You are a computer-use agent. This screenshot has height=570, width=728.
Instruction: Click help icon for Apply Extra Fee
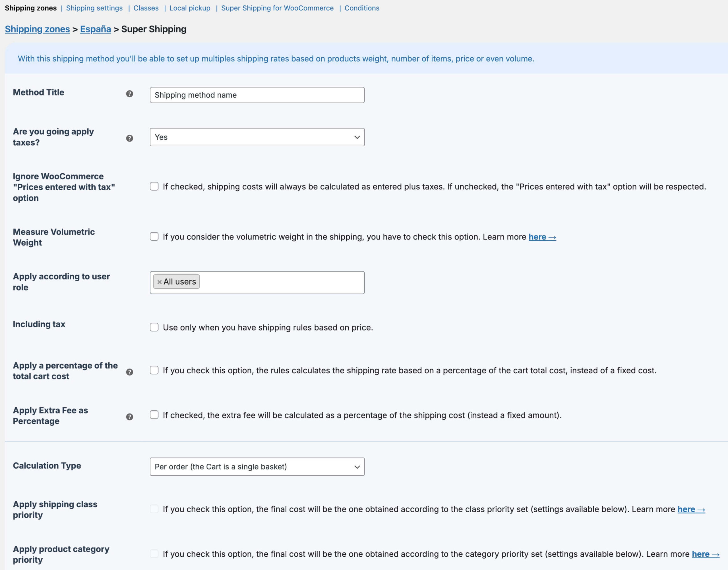coord(130,417)
